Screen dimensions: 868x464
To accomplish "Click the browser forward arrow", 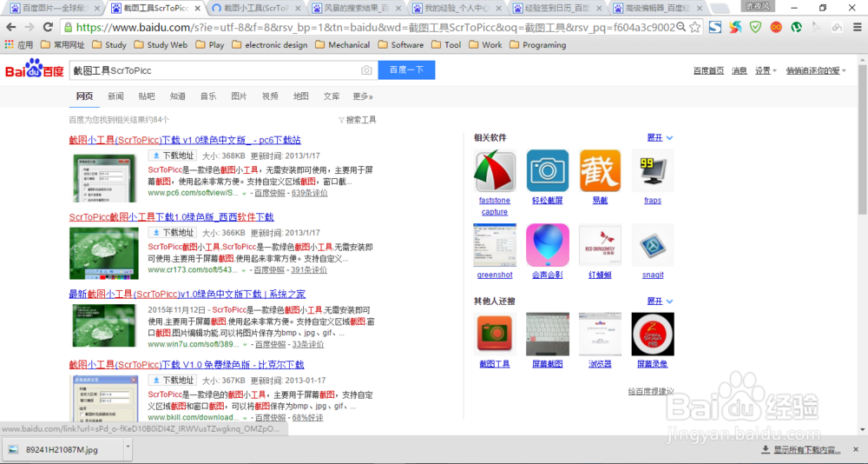I will [x=30, y=27].
